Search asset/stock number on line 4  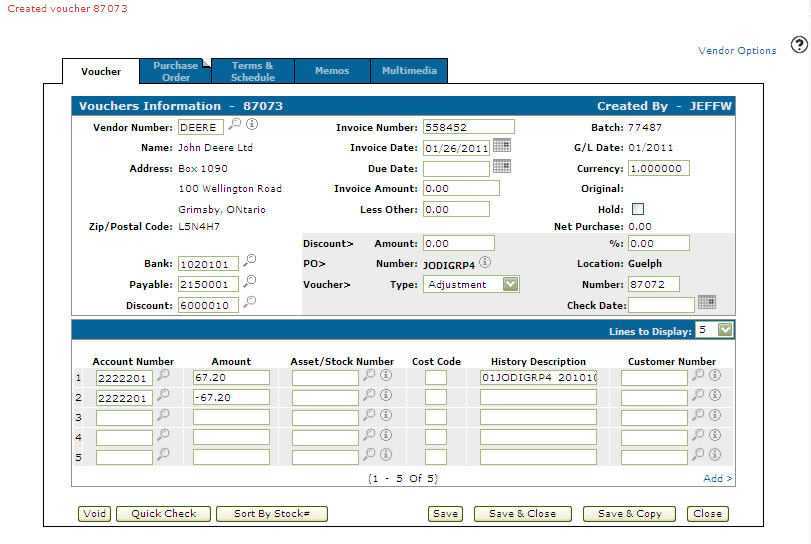(x=369, y=435)
